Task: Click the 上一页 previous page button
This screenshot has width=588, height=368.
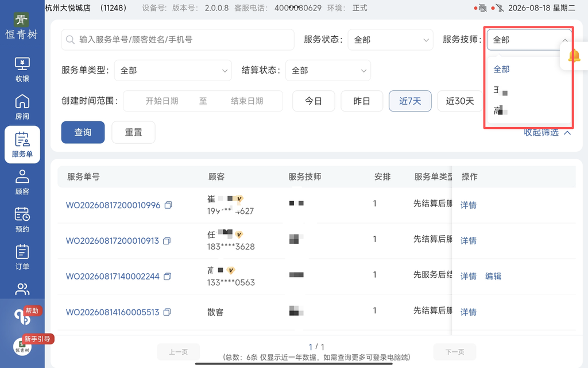Action: point(179,352)
